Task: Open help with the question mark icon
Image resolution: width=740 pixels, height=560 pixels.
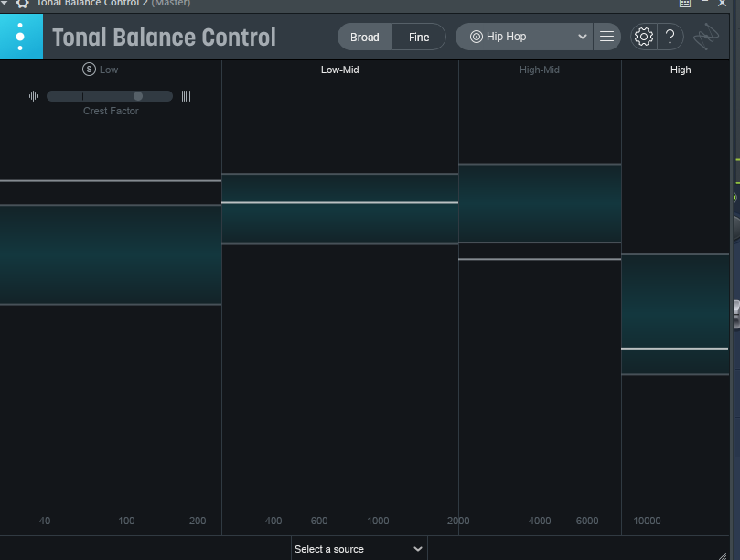Action: click(x=670, y=37)
